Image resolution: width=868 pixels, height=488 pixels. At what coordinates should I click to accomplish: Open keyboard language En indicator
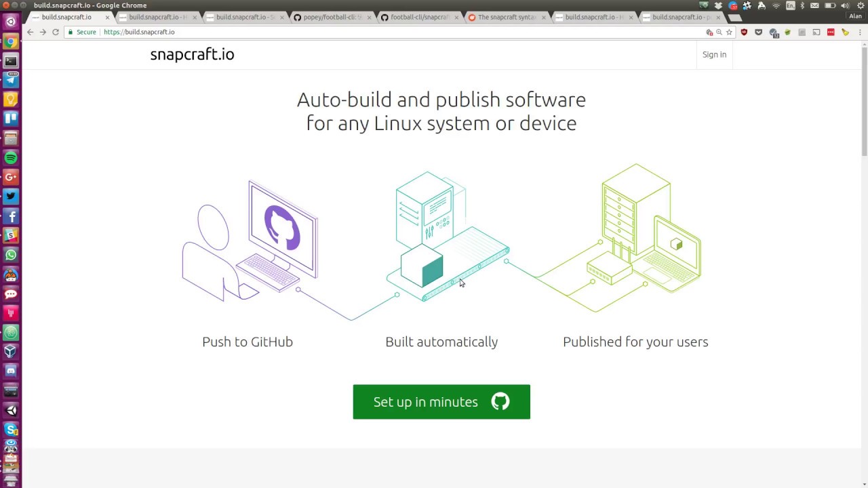(x=790, y=5)
